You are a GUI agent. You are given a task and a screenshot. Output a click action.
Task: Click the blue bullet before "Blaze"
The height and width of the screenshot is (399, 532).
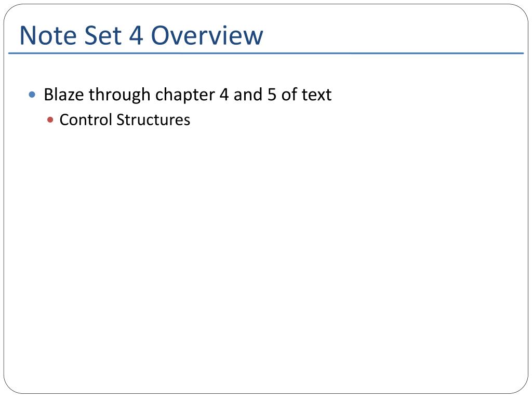[32, 95]
